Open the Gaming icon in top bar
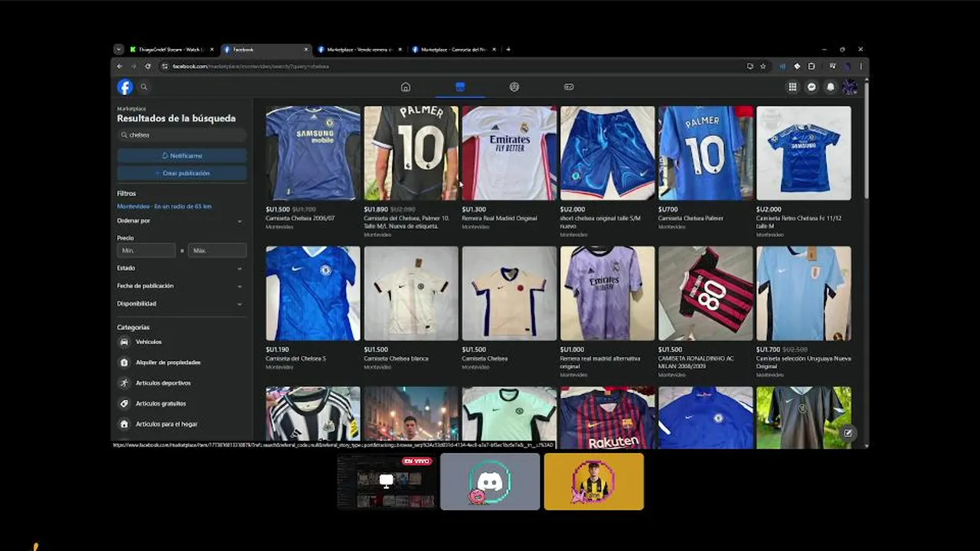980x551 pixels. [569, 87]
